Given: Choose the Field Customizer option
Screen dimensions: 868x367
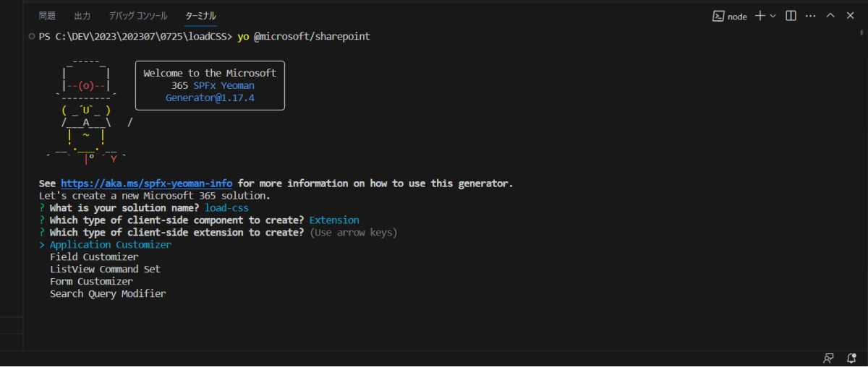Looking at the screenshot, I should (93, 257).
